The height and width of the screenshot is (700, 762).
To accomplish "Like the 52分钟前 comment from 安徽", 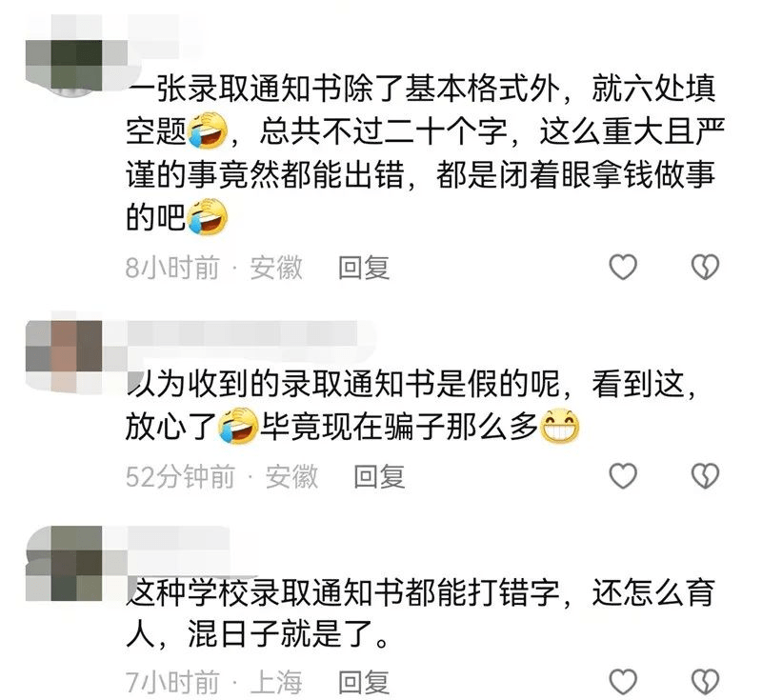I will [623, 475].
